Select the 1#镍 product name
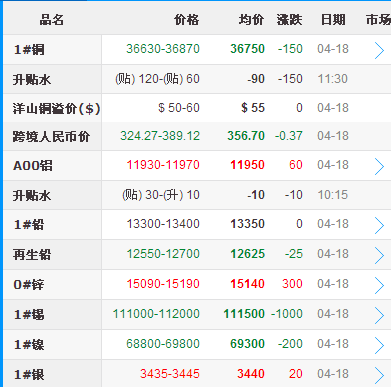 29,344
